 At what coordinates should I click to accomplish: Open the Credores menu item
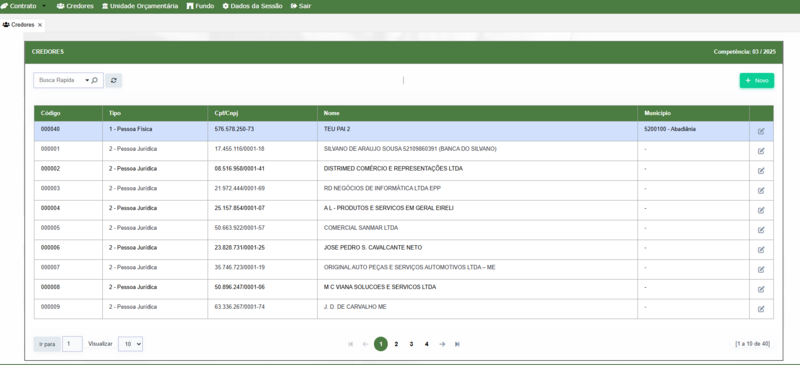point(75,6)
